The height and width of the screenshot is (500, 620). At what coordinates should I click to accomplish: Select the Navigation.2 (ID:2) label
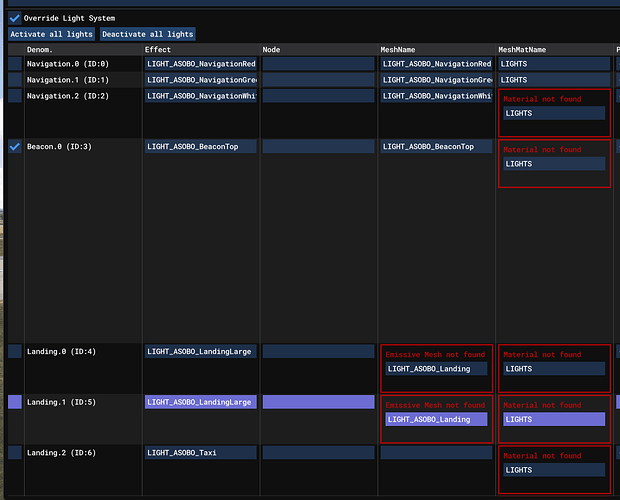[x=68, y=96]
